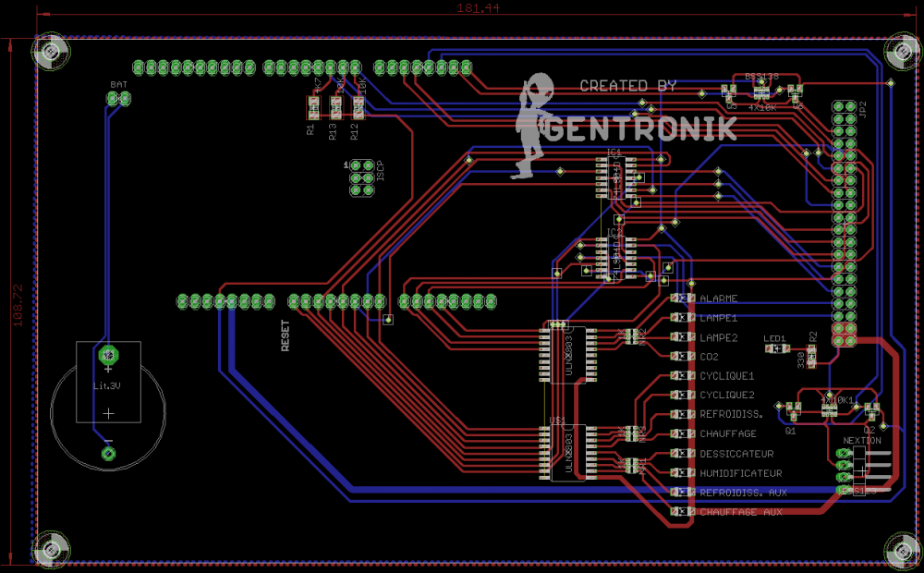The height and width of the screenshot is (573, 924).
Task: Select the DESSICCATEUR label
Action: pyautogui.click(x=736, y=454)
